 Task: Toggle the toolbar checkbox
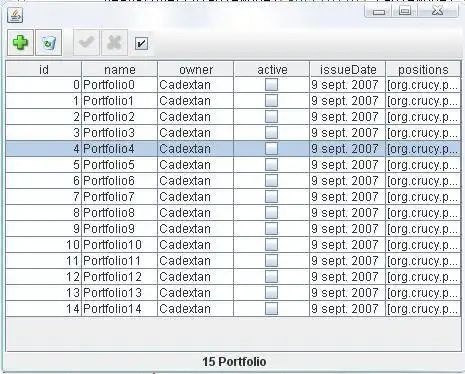point(141,43)
